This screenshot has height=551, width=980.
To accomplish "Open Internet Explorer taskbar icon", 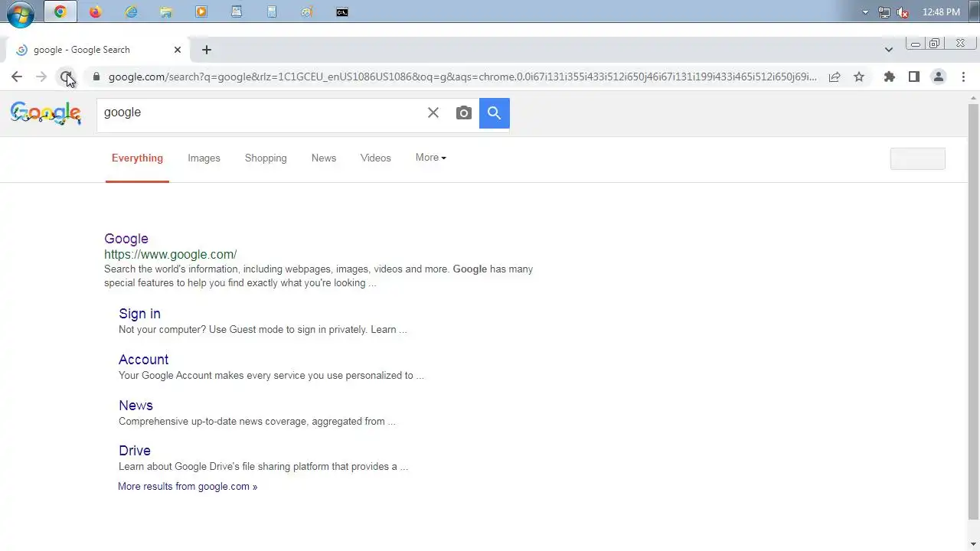I will coord(131,11).
